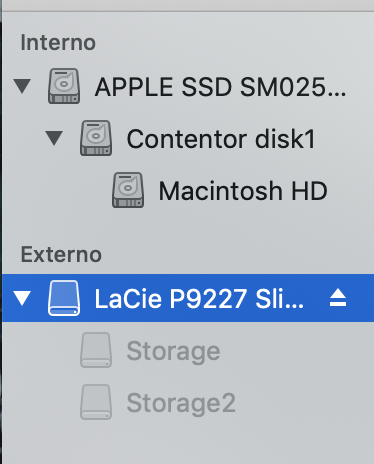This screenshot has height=464, width=374.
Task: Click the APPLE SSD SM025 drive icon
Action: (64, 86)
